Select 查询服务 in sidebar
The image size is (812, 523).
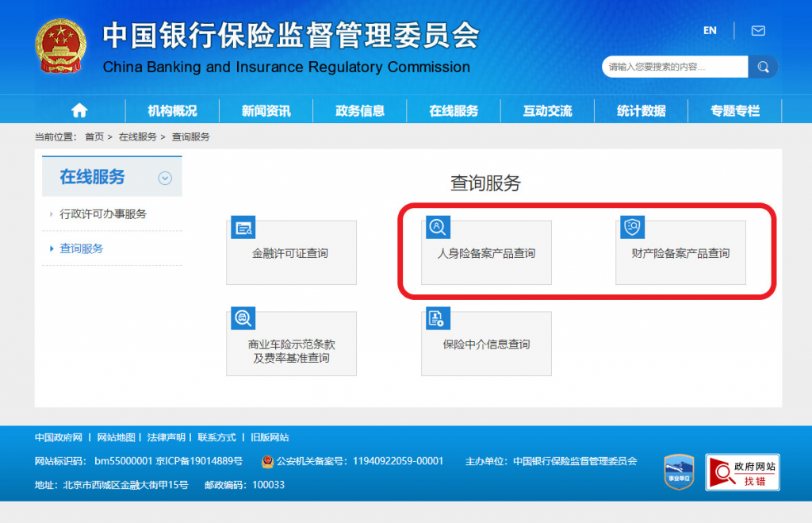(x=82, y=248)
